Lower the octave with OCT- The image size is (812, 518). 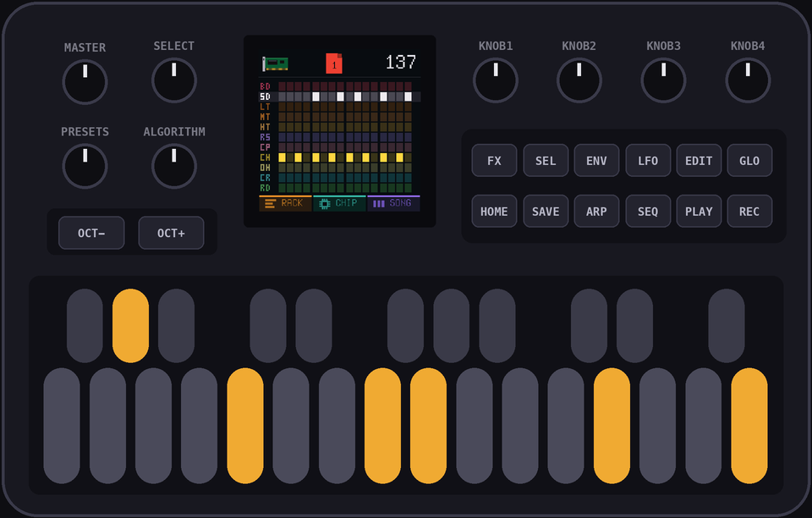tap(91, 233)
